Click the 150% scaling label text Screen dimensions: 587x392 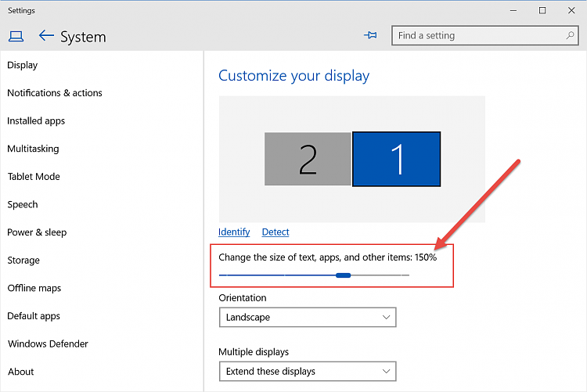coord(426,257)
